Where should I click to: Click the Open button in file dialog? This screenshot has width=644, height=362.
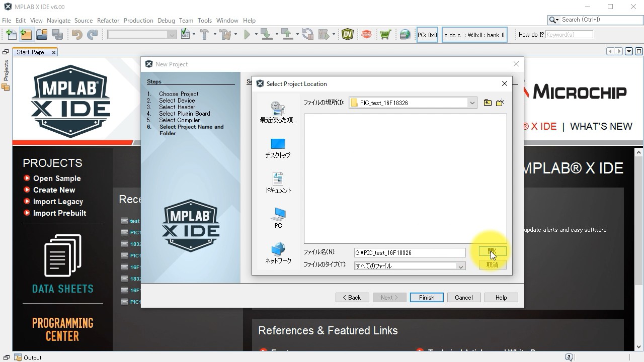493,251
